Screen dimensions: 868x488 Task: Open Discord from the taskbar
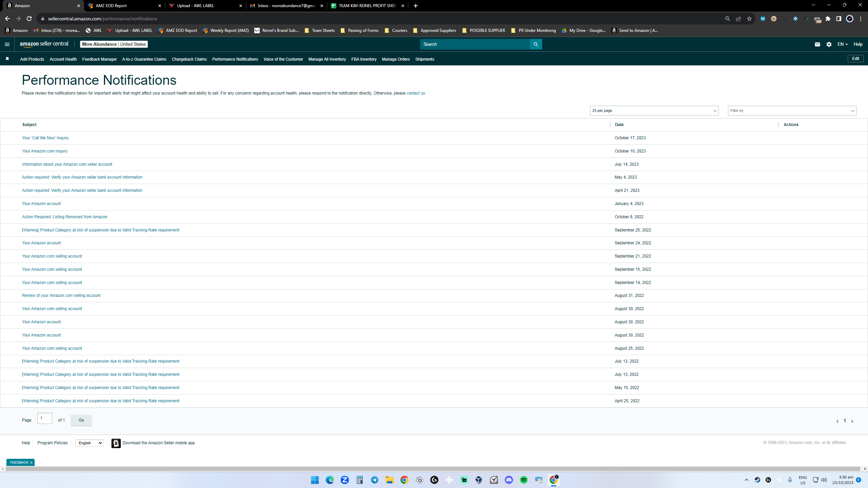click(509, 480)
